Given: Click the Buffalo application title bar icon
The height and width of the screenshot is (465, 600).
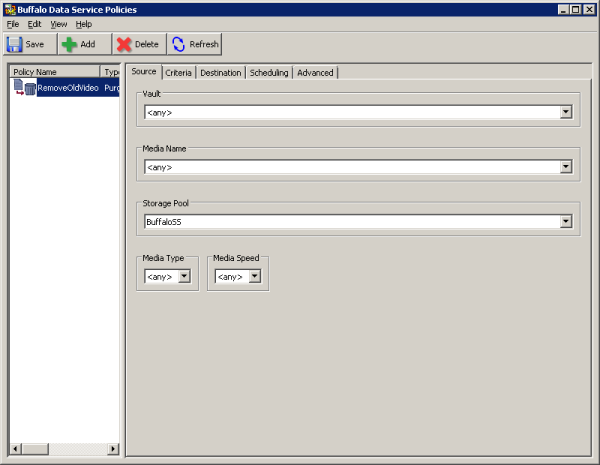Looking at the screenshot, I should click(10, 10).
